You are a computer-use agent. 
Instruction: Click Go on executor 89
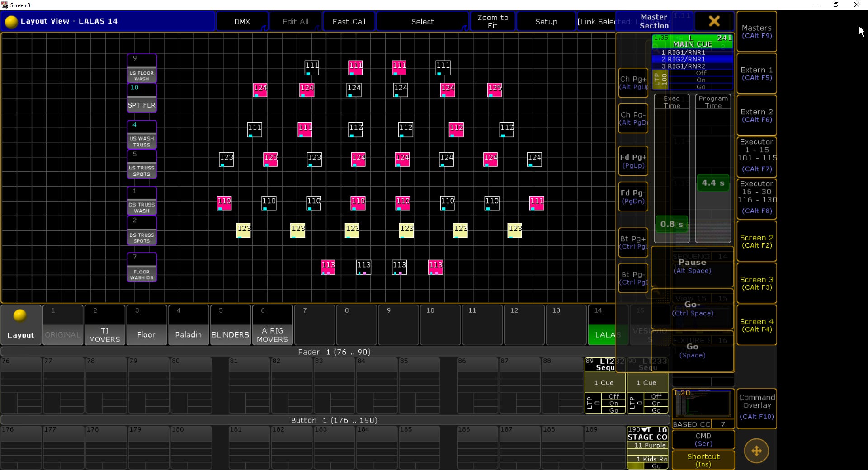[x=613, y=410]
